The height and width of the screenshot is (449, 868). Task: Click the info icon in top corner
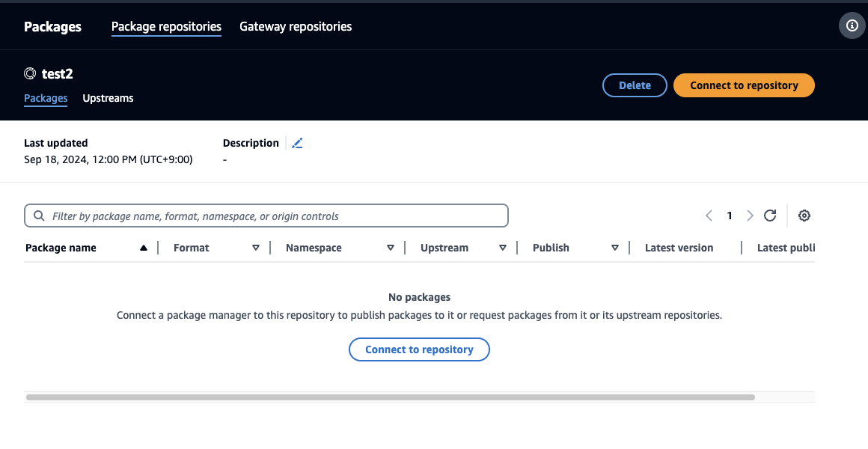pyautogui.click(x=852, y=25)
